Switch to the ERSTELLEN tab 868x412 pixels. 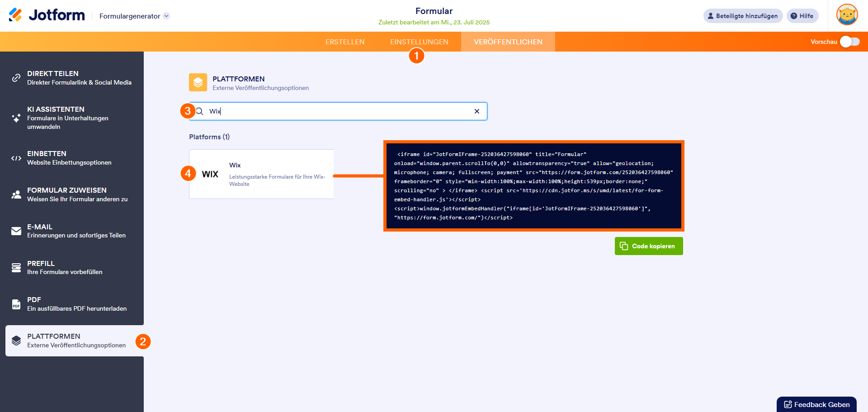pos(345,42)
